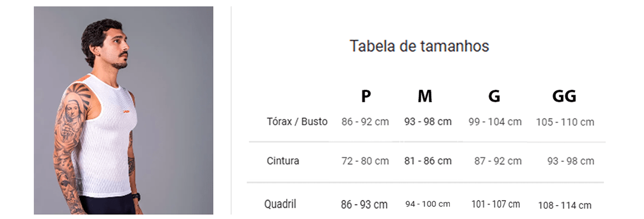The height and width of the screenshot is (219, 644).
Task: Click the "Tórax / Busto" row label
Action: [297, 122]
